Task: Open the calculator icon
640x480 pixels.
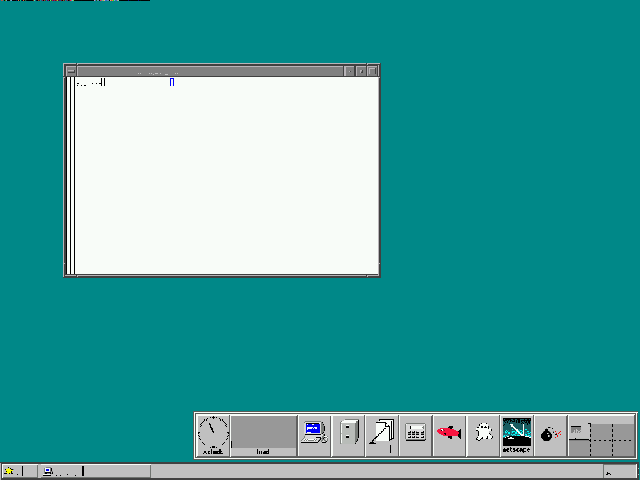Action: [416, 434]
